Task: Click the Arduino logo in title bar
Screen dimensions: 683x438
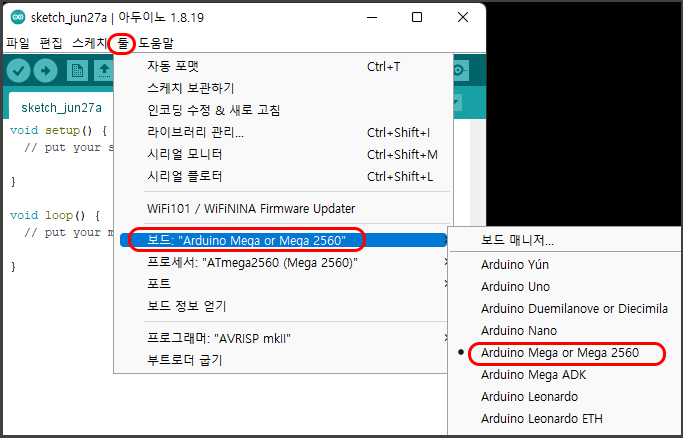Action: point(13,17)
